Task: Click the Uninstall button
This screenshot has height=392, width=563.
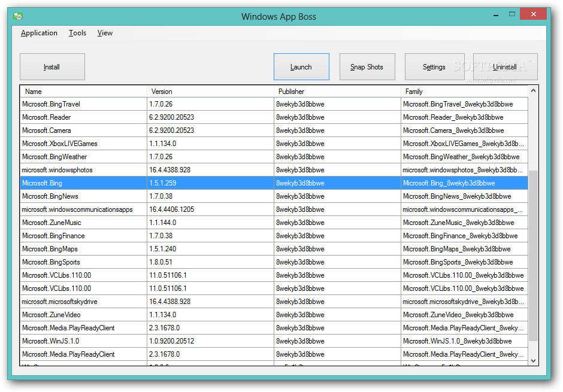Action: 505,66
